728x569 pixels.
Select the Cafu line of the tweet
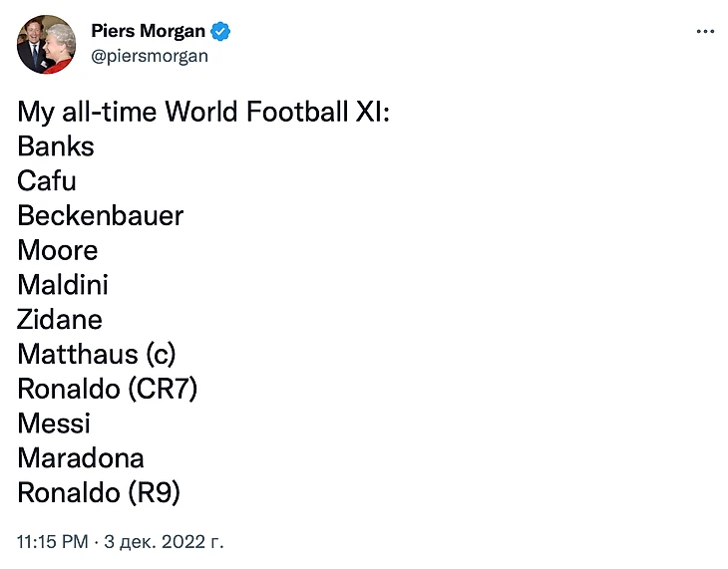47,181
